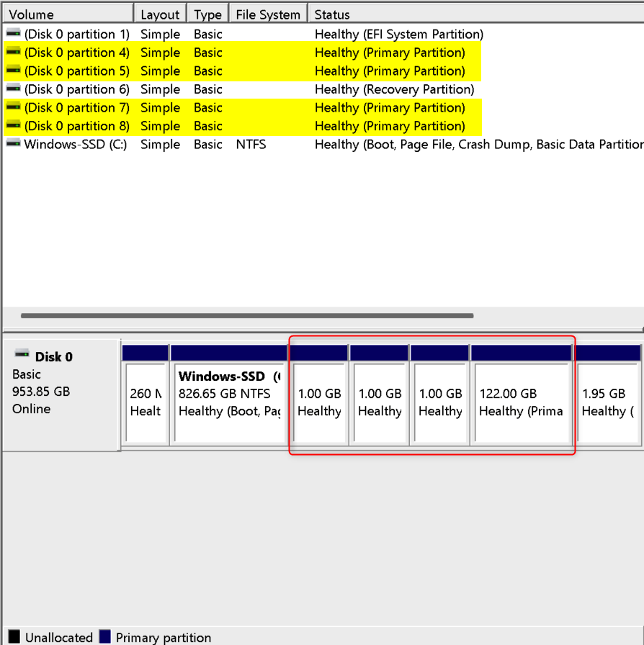
Task: Click the drive icon beside Disk 0 partition 4
Action: coord(12,53)
